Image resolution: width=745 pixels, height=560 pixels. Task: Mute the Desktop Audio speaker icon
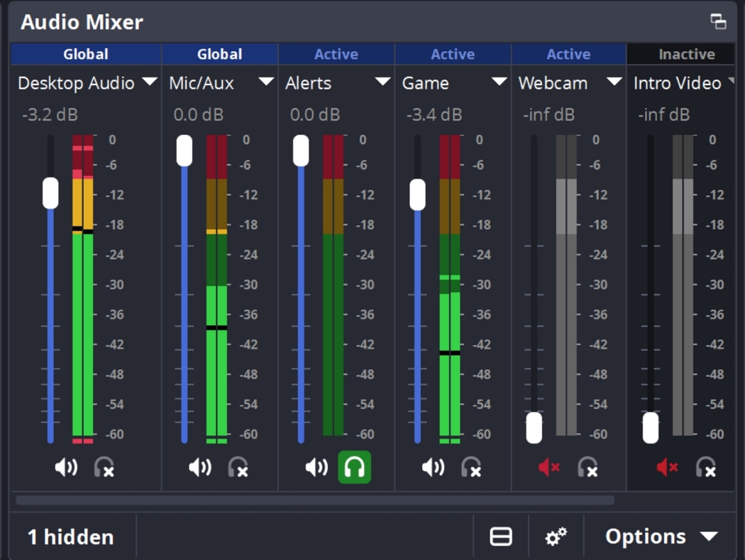click(66, 468)
